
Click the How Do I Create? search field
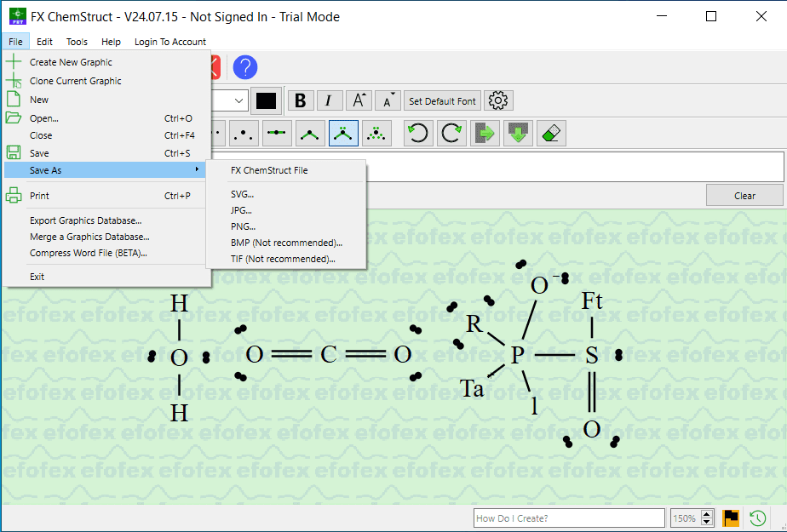pyautogui.click(x=569, y=518)
